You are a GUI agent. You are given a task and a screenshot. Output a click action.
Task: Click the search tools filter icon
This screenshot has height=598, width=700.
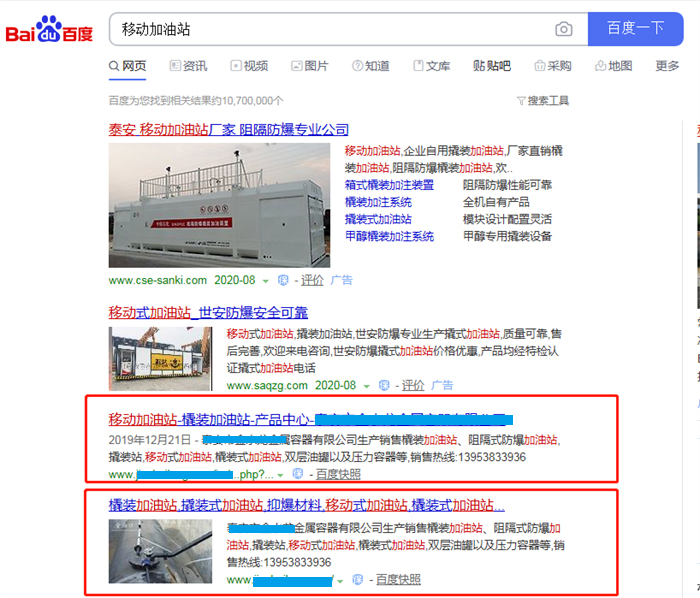pyautogui.click(x=521, y=101)
